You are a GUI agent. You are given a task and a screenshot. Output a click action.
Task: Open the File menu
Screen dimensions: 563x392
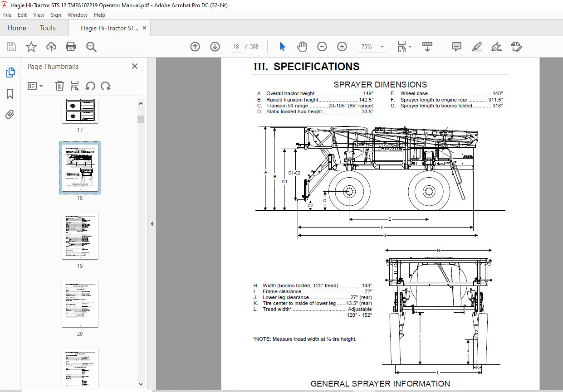click(x=7, y=15)
